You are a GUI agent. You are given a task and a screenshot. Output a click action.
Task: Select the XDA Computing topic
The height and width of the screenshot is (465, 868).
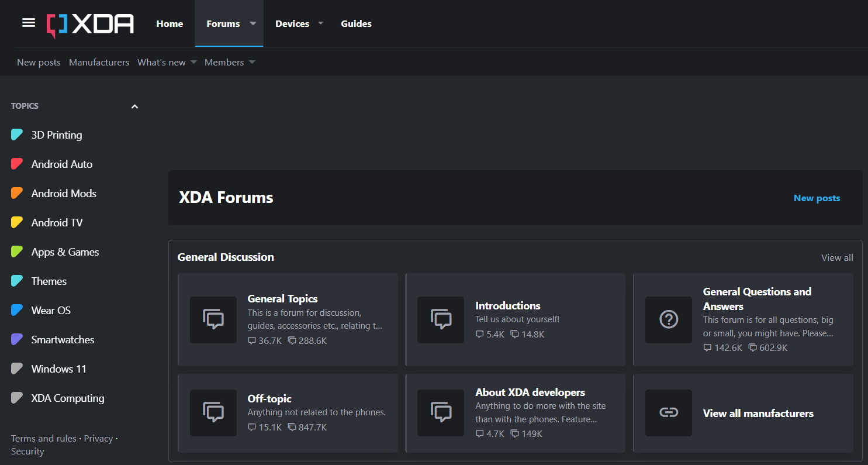point(68,398)
